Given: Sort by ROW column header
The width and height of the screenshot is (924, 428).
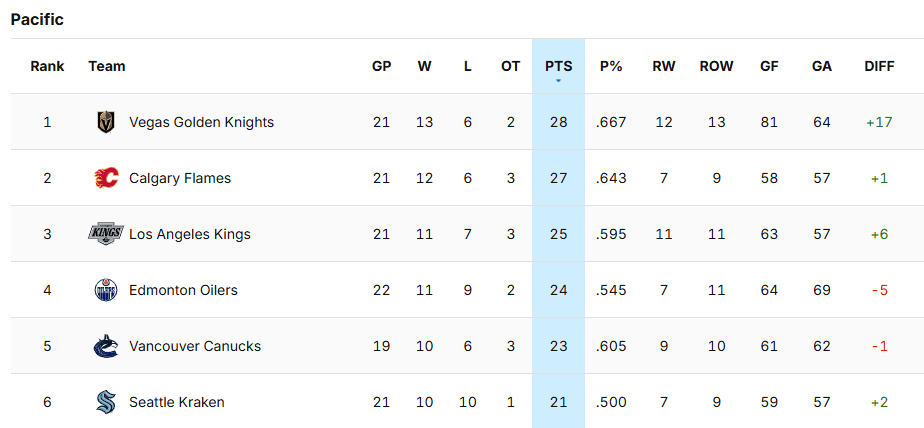Looking at the screenshot, I should tap(716, 66).
